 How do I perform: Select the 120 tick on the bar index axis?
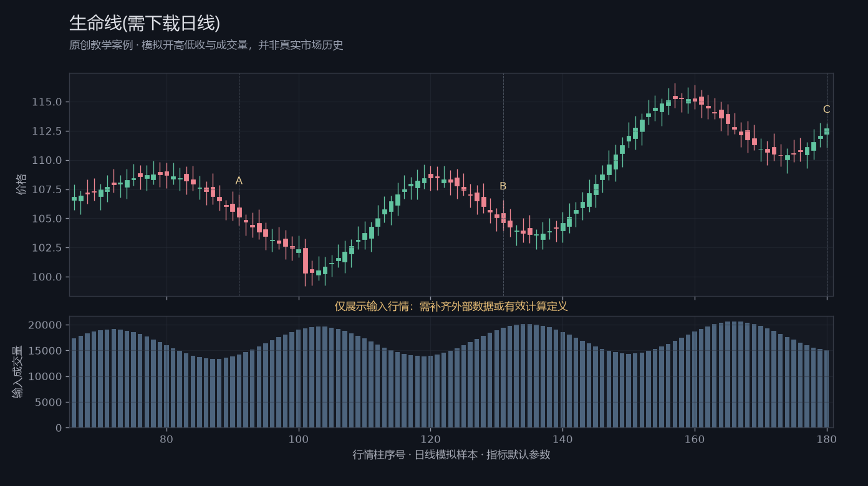click(430, 439)
